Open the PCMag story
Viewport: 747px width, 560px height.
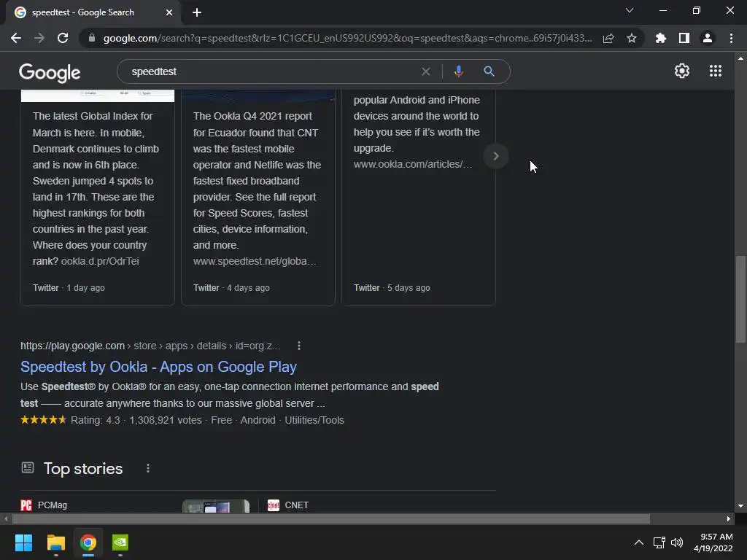pyautogui.click(x=53, y=505)
